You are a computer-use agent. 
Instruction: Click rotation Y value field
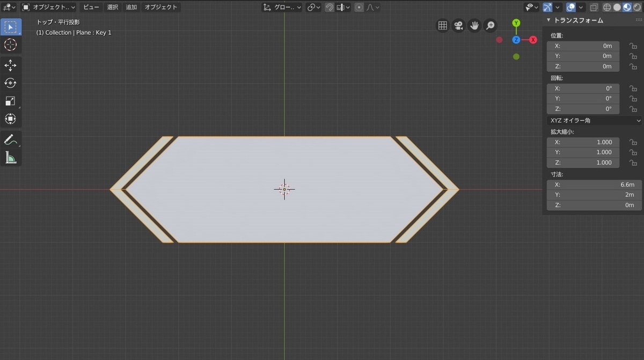(x=583, y=99)
